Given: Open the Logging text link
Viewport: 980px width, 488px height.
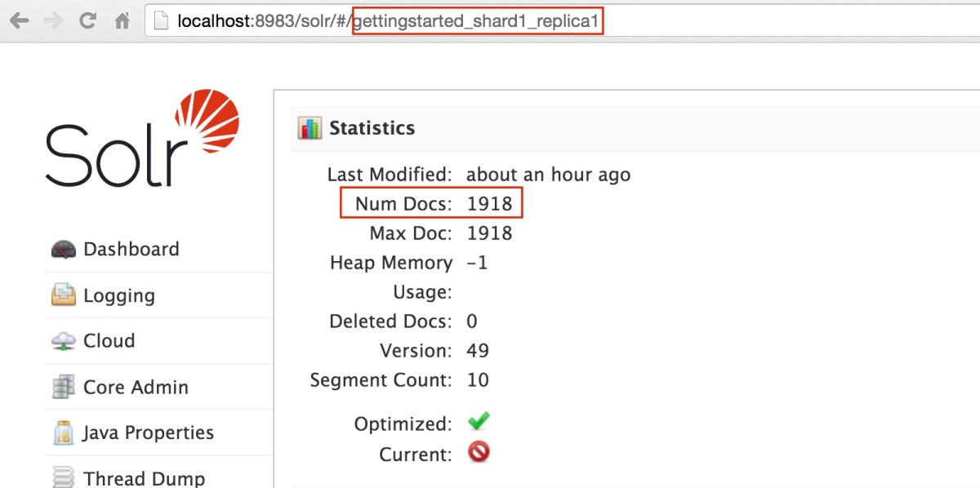Looking at the screenshot, I should tap(118, 295).
